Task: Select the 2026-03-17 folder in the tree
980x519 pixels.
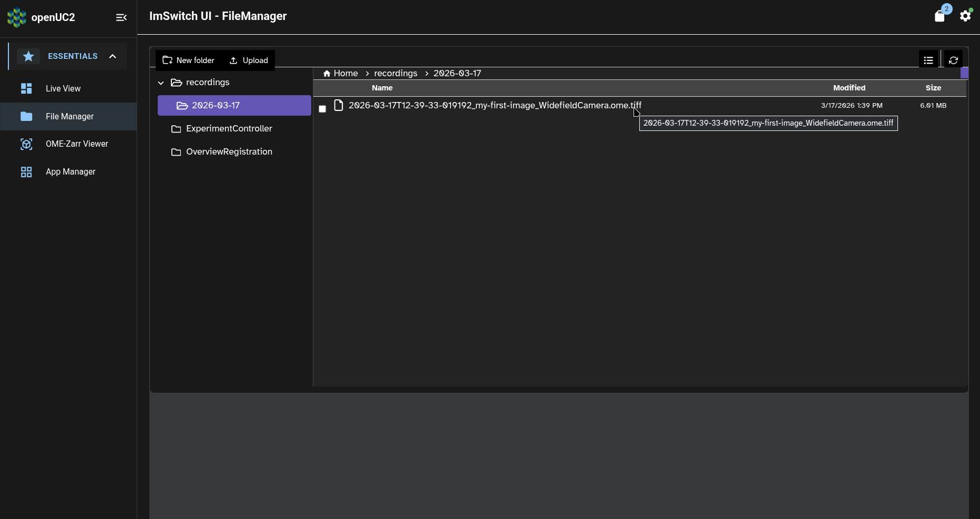Action: pyautogui.click(x=216, y=105)
